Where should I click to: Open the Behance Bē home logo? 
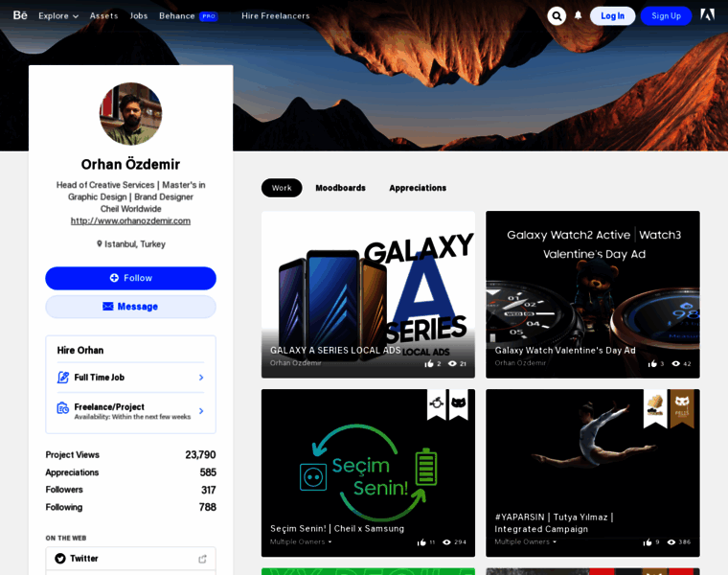(20, 15)
